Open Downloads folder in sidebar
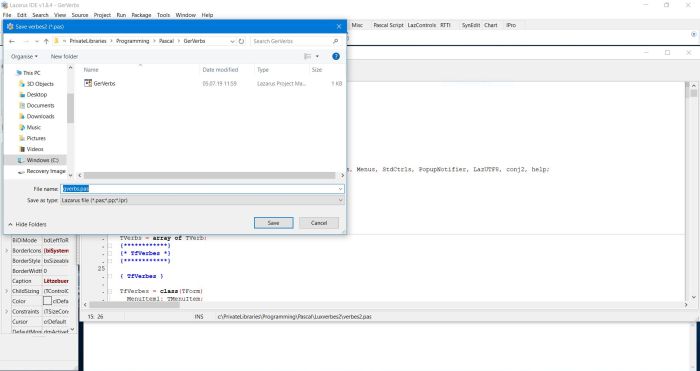The height and width of the screenshot is (371, 700). coord(40,117)
